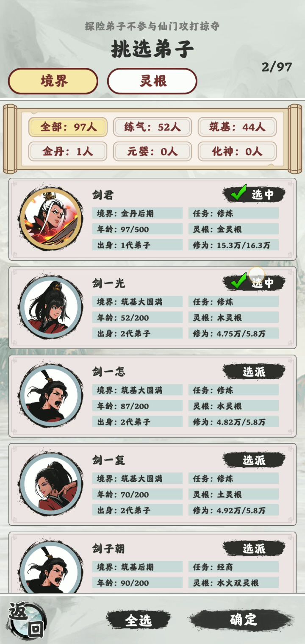The image size is (305, 644).
Task: Filter list to 金丹：1人
Action: click(68, 151)
